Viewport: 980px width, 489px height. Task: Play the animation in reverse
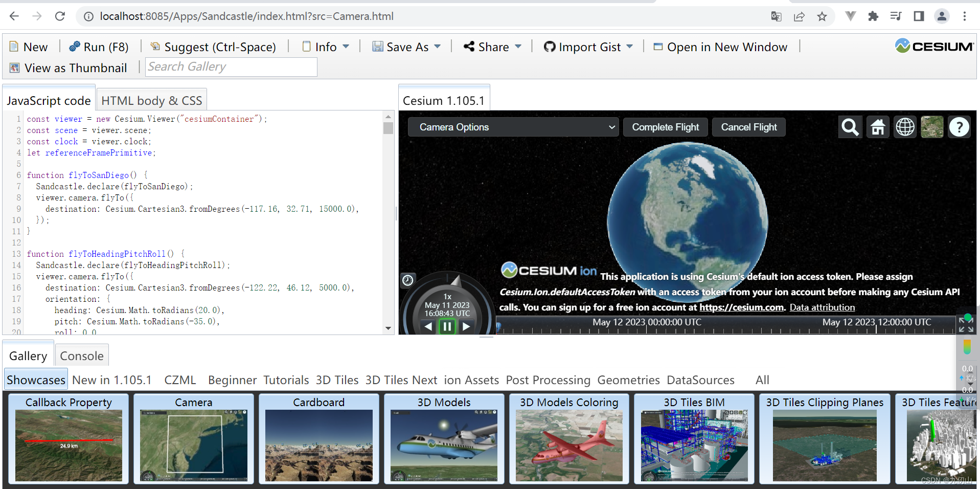pos(428,326)
